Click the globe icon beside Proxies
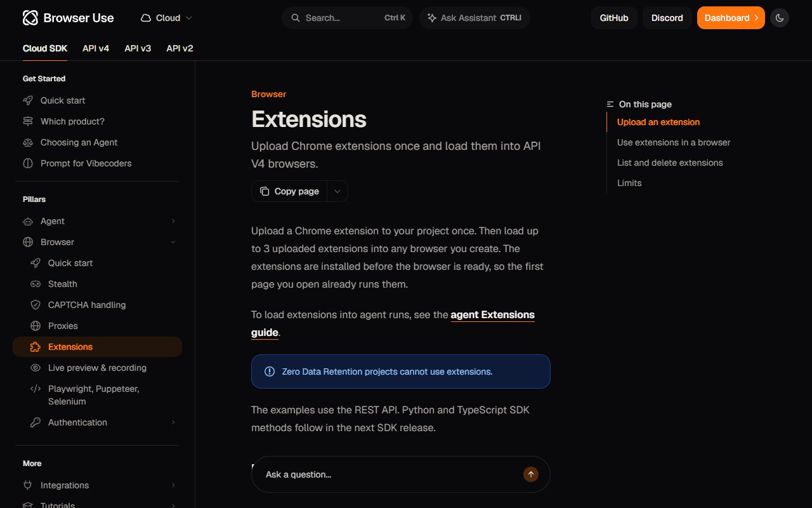The height and width of the screenshot is (508, 812). tap(36, 326)
